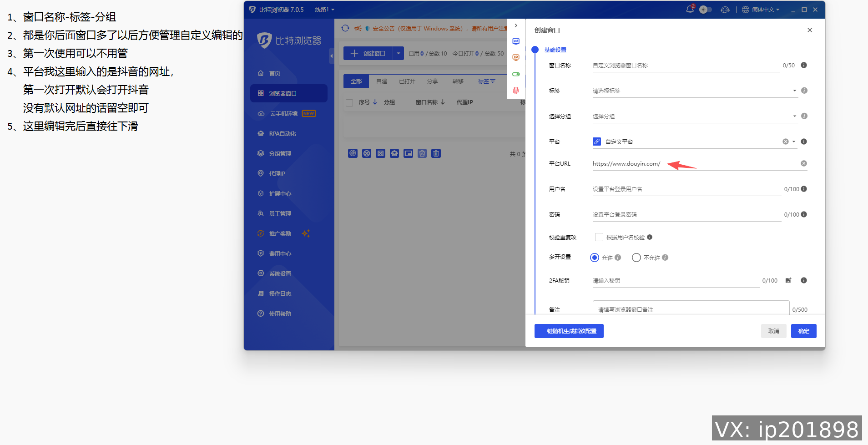868x445 pixels.
Task: Click the square-X batch action icon
Action: [x=381, y=153]
